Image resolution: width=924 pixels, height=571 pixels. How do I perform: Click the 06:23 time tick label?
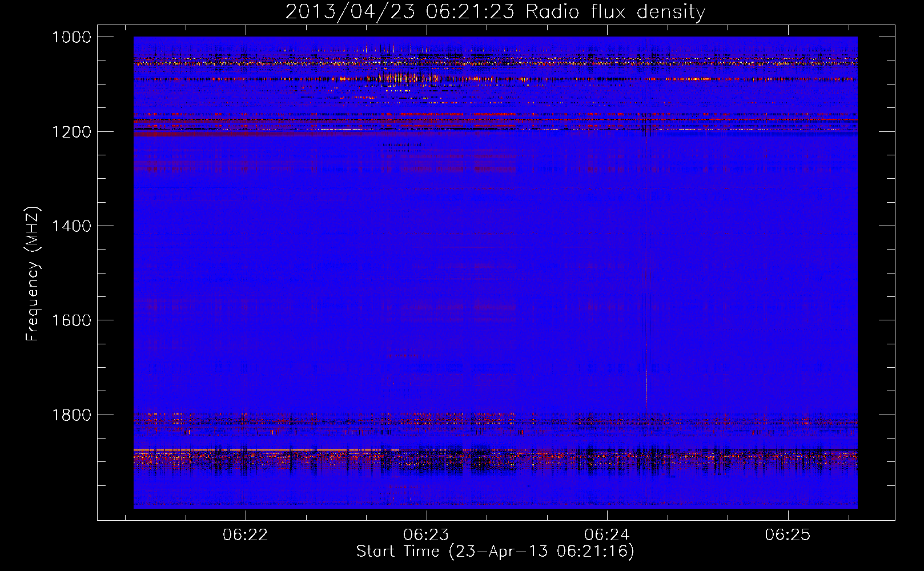click(426, 534)
